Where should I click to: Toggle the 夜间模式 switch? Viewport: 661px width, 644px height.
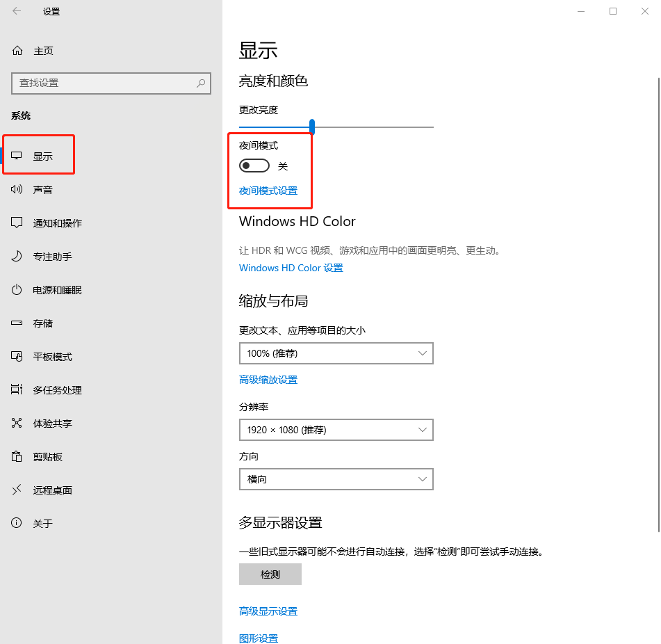254,166
